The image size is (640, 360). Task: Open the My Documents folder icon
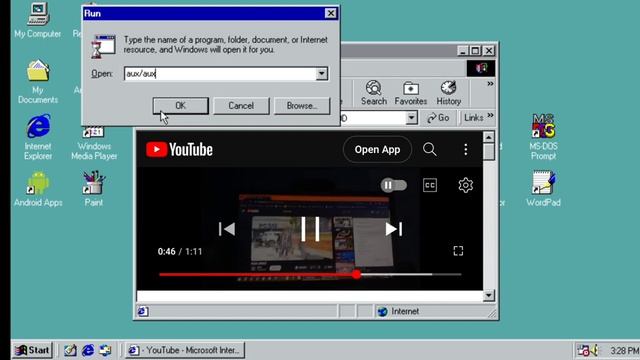coord(38,82)
